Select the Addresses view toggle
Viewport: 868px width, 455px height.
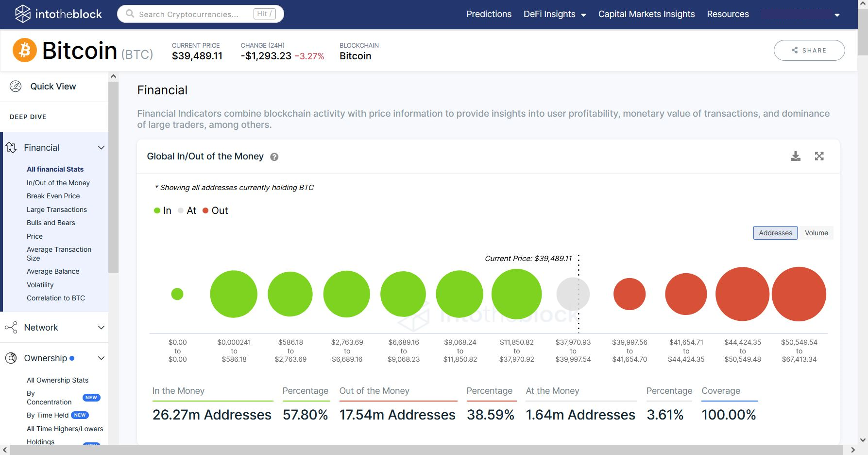point(775,233)
